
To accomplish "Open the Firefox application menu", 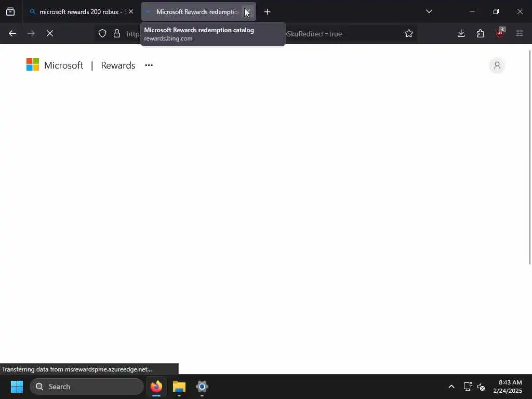I will click(520, 33).
